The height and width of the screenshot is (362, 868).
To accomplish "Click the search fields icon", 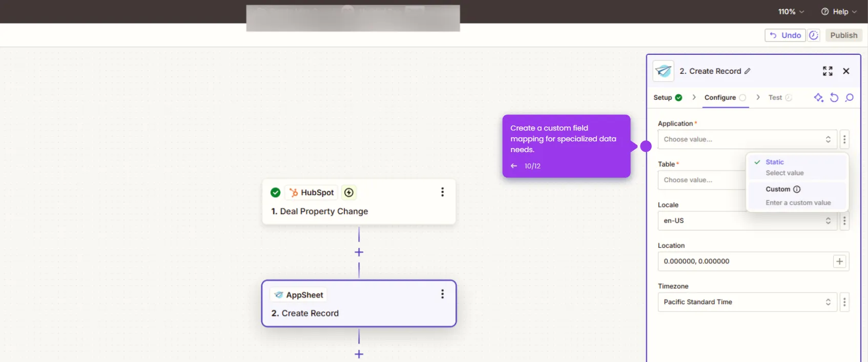I will click(x=850, y=97).
